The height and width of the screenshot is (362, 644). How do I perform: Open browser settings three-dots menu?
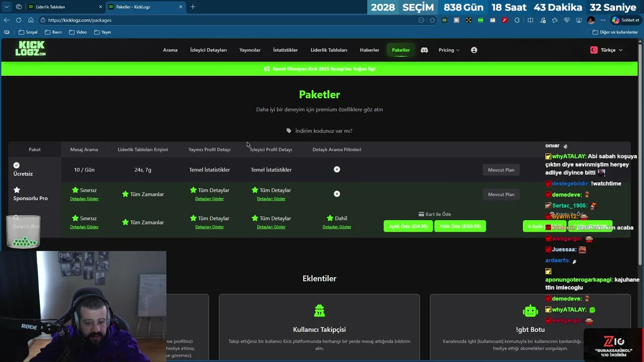603,20
